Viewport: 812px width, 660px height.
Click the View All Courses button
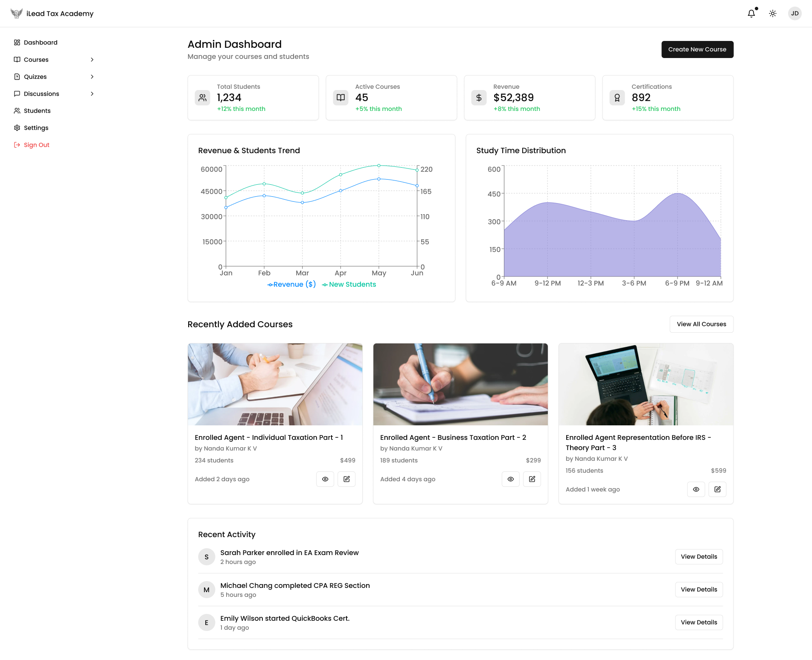[701, 324]
